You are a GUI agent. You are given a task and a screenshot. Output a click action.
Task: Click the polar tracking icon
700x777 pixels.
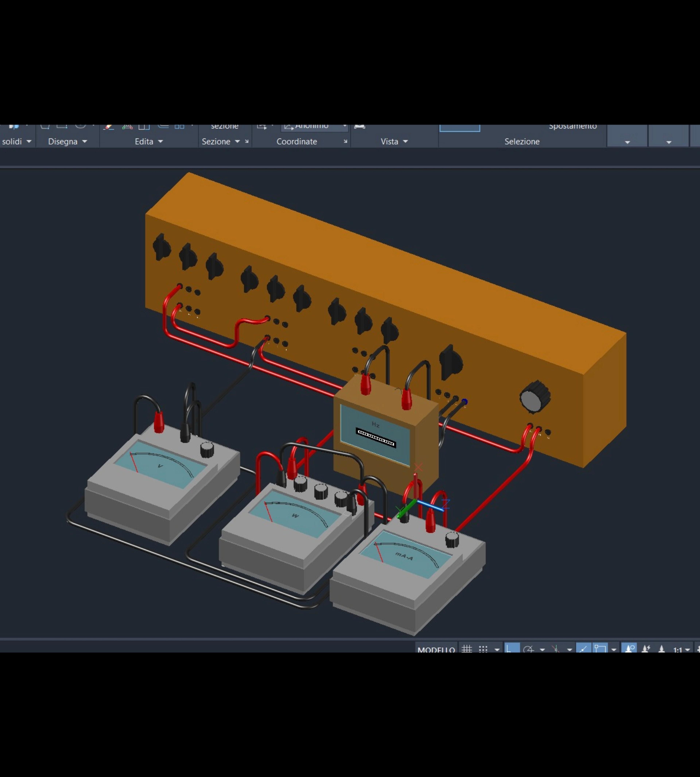(528, 649)
